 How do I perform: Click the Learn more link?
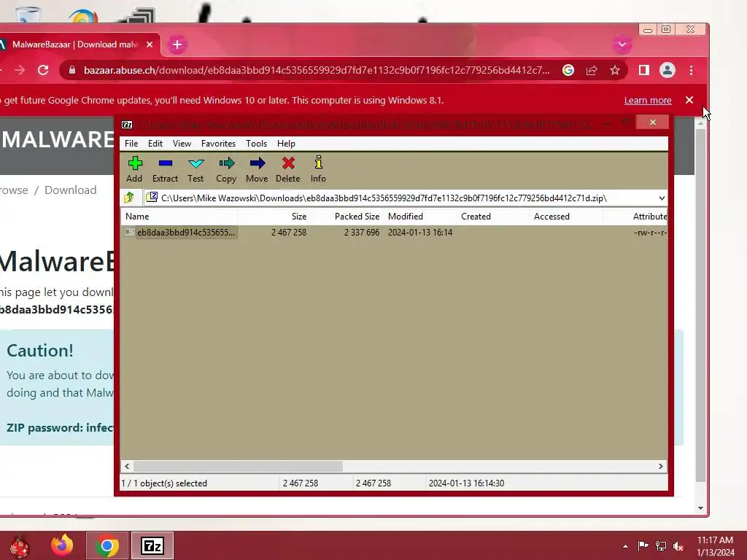tap(648, 101)
